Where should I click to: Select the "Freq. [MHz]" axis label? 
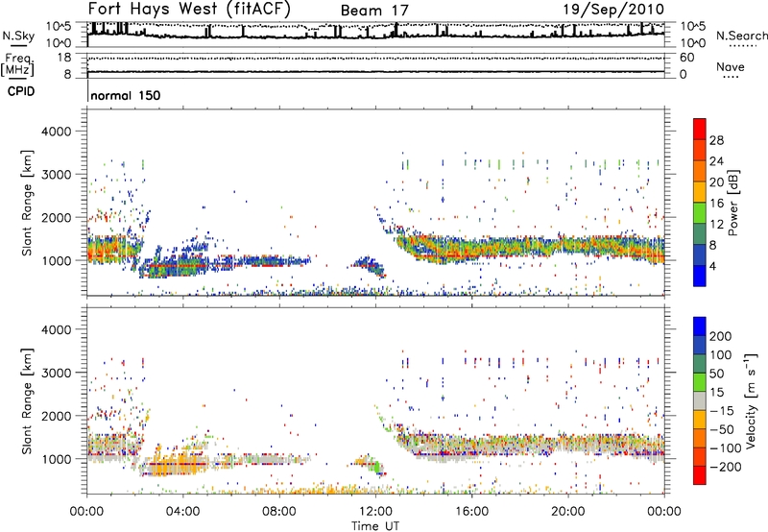point(17,65)
